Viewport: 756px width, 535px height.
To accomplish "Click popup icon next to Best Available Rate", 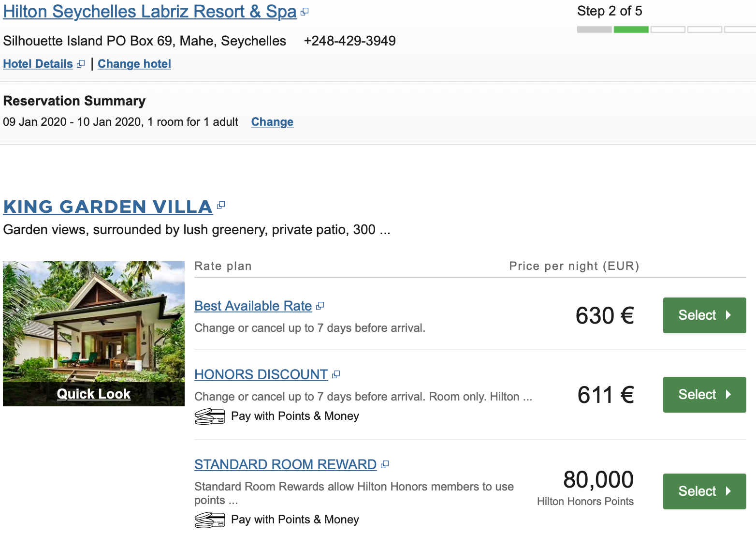I will [320, 306].
